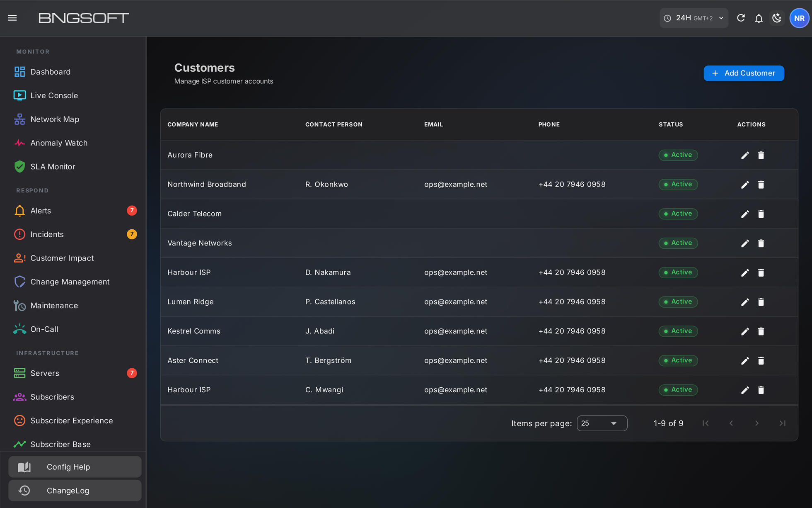Open On-Call in the sidebar
This screenshot has height=508, width=812.
click(73, 329)
